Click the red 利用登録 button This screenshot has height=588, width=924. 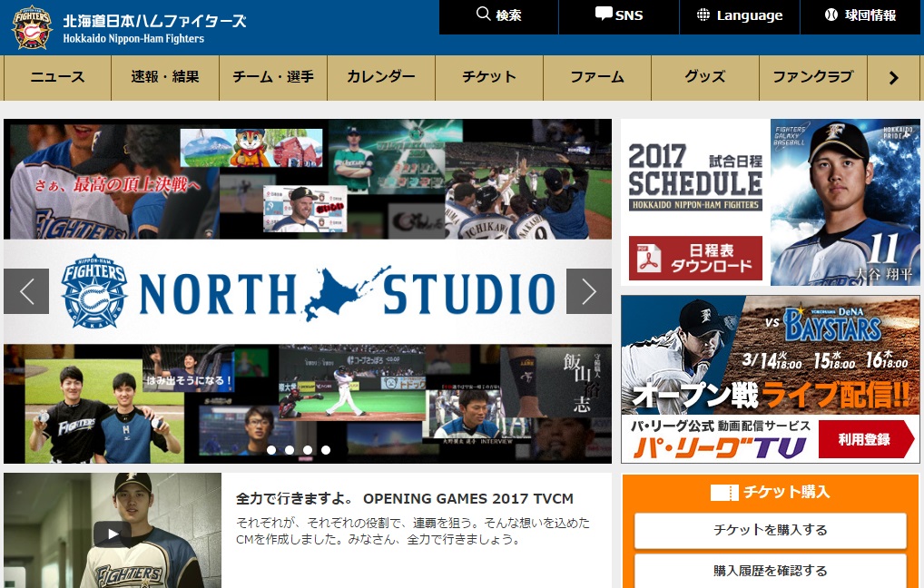coord(866,439)
